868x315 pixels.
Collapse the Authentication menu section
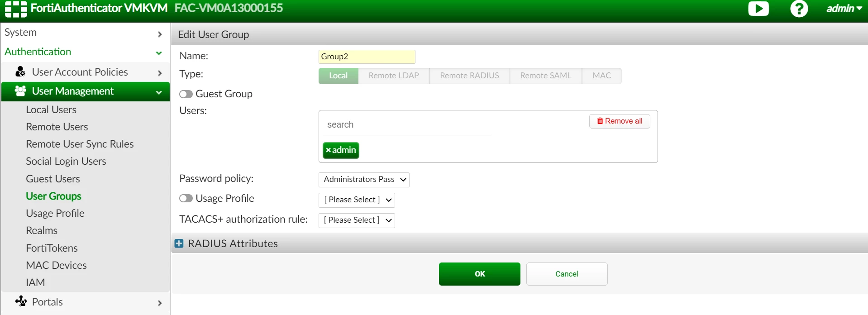(86, 52)
